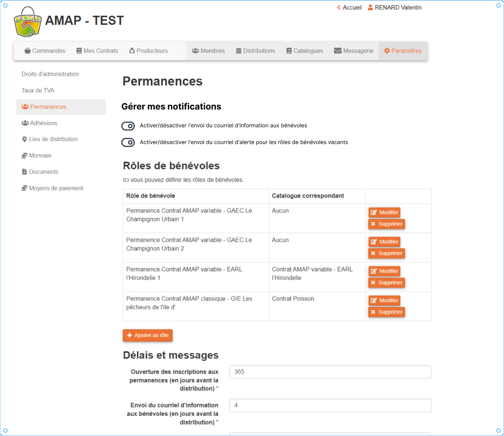Open the Membres tab
The width and height of the screenshot is (504, 436).
coord(208,51)
